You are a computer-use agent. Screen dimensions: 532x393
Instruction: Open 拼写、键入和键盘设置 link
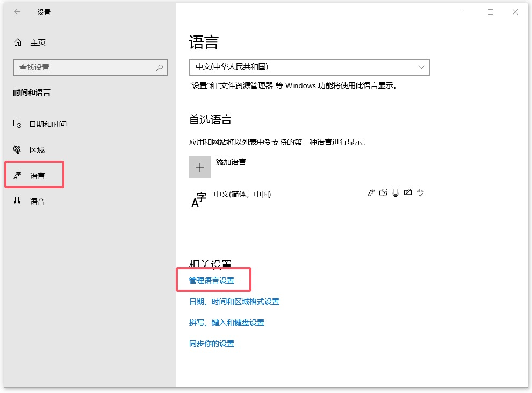coord(227,323)
